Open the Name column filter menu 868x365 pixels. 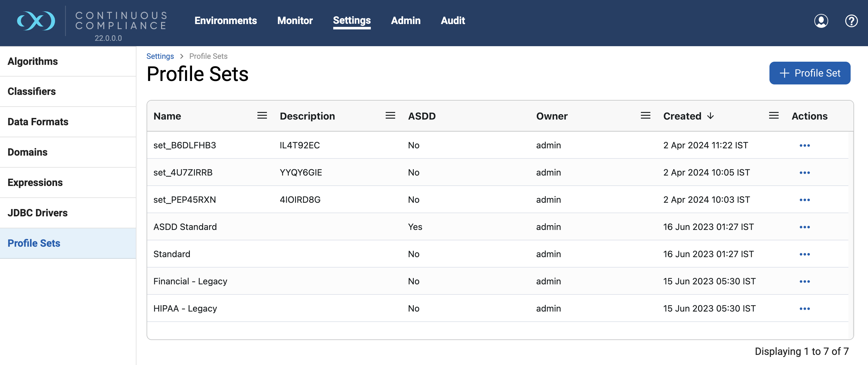(x=262, y=115)
